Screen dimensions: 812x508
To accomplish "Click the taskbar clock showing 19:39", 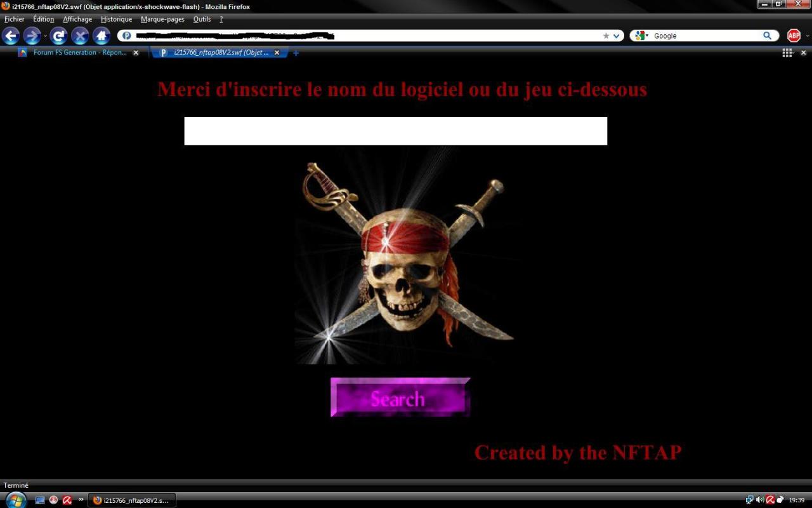I will pyautogui.click(x=797, y=500).
